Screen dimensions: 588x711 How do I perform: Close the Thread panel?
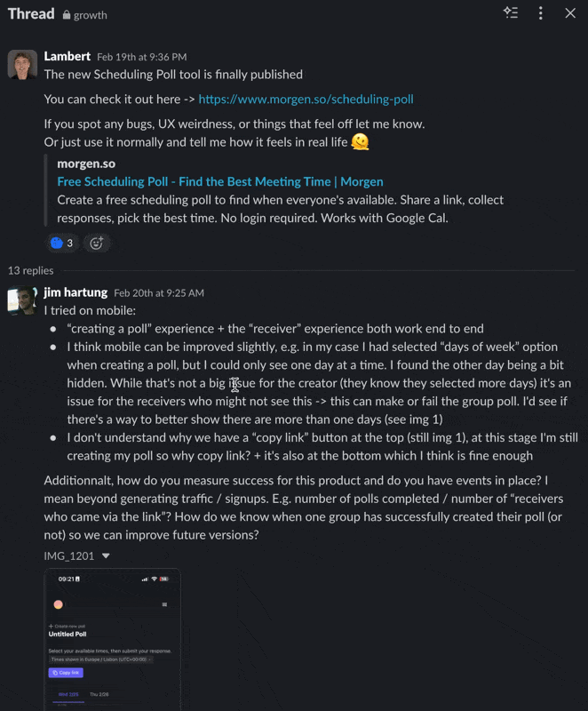[569, 13]
